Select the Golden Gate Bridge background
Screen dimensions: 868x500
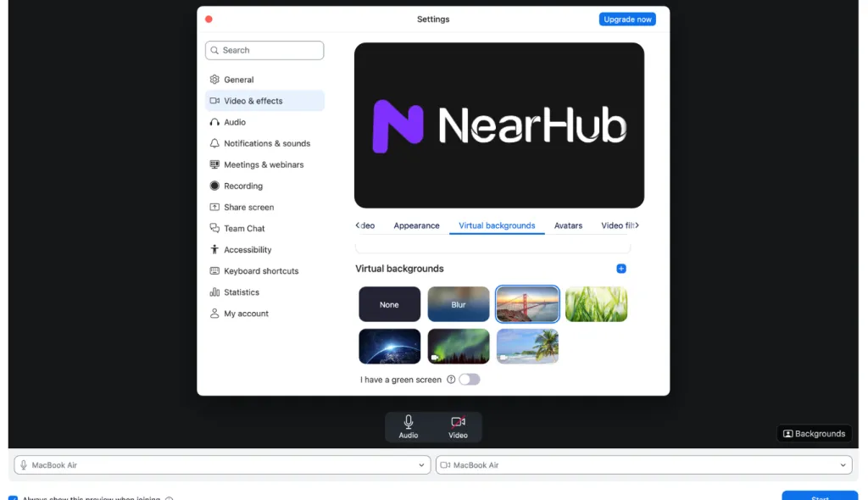[x=527, y=304]
